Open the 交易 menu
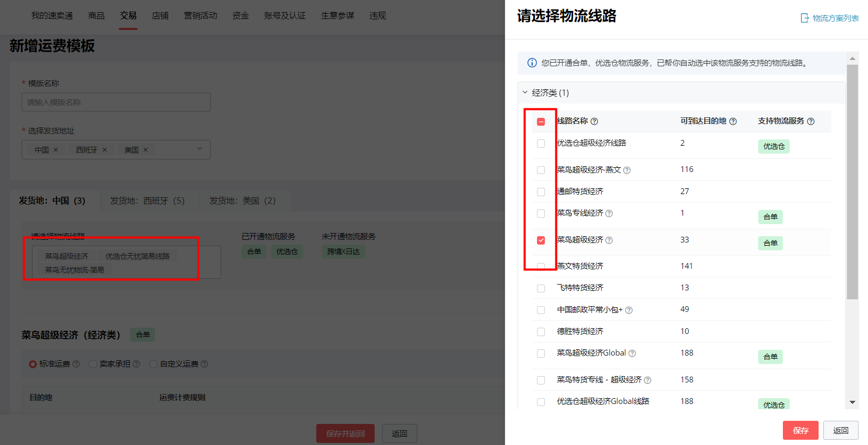This screenshot has width=868, height=445. [x=128, y=16]
